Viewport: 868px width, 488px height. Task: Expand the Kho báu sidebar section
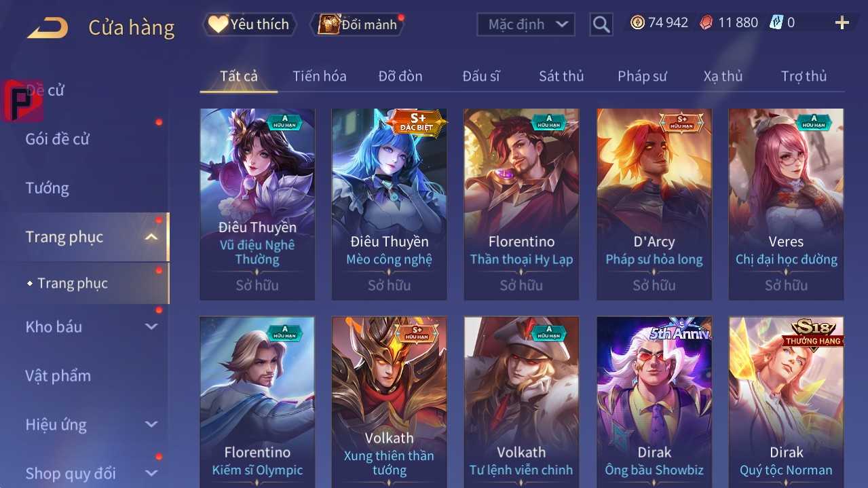(x=151, y=326)
